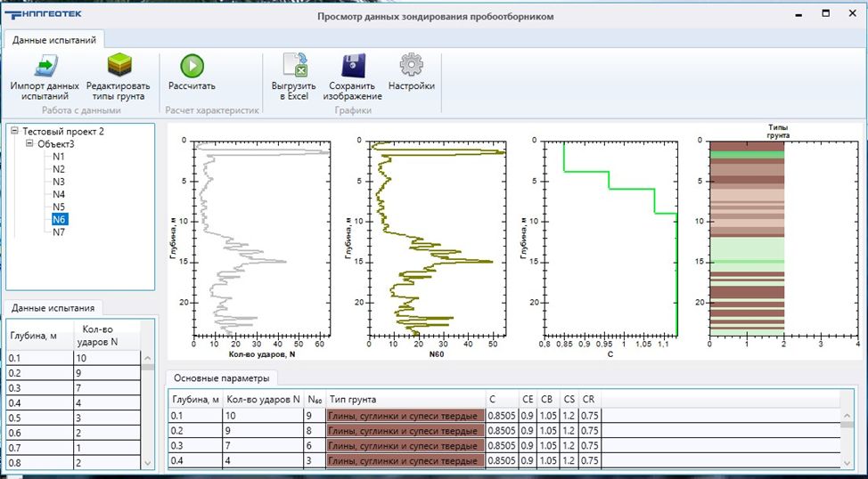Click the brown soil type cell in first row
The image size is (868, 479).
(406, 415)
